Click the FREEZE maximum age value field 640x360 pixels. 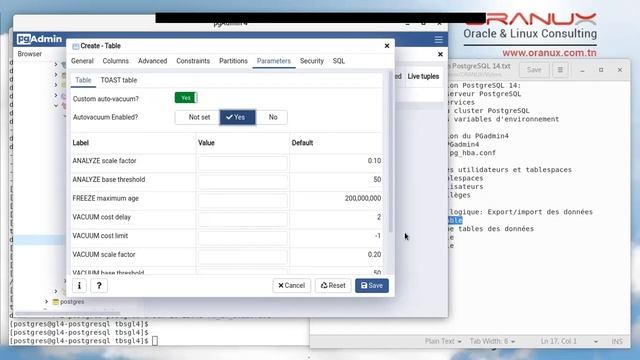coord(242,200)
